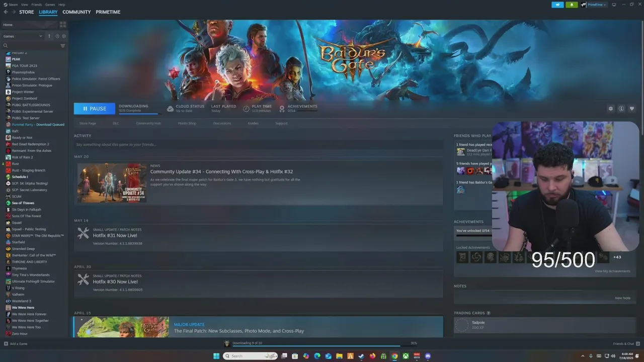Viewport: 644px width, 362px height.
Task: Pause the Baldur's Gate 3 download
Action: click(95, 109)
